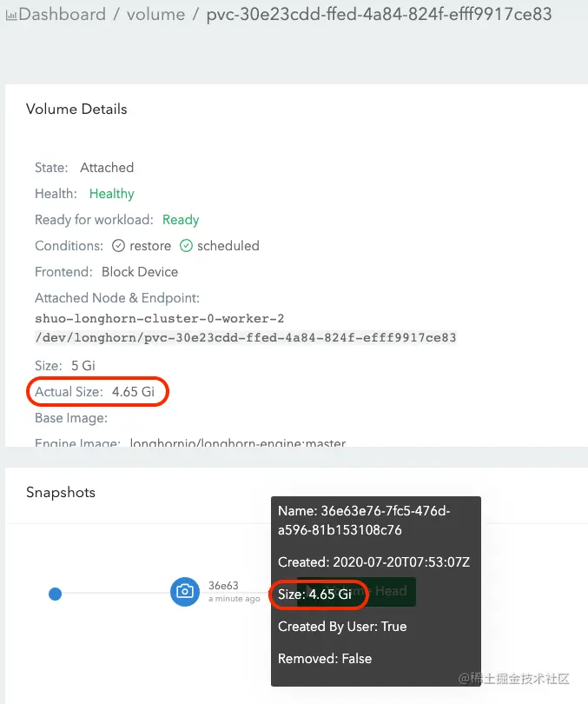Click the 36e63 snapshot label
588x704 pixels.
click(223, 586)
